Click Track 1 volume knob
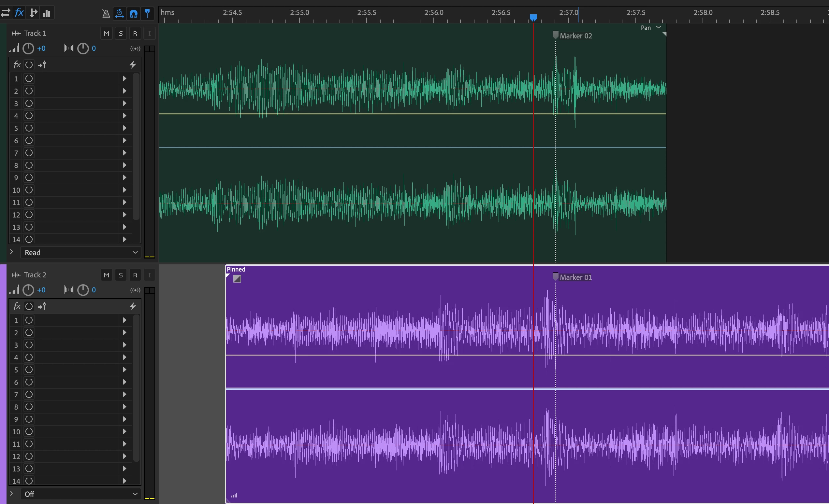Screen dimensions: 829x504 coord(28,49)
